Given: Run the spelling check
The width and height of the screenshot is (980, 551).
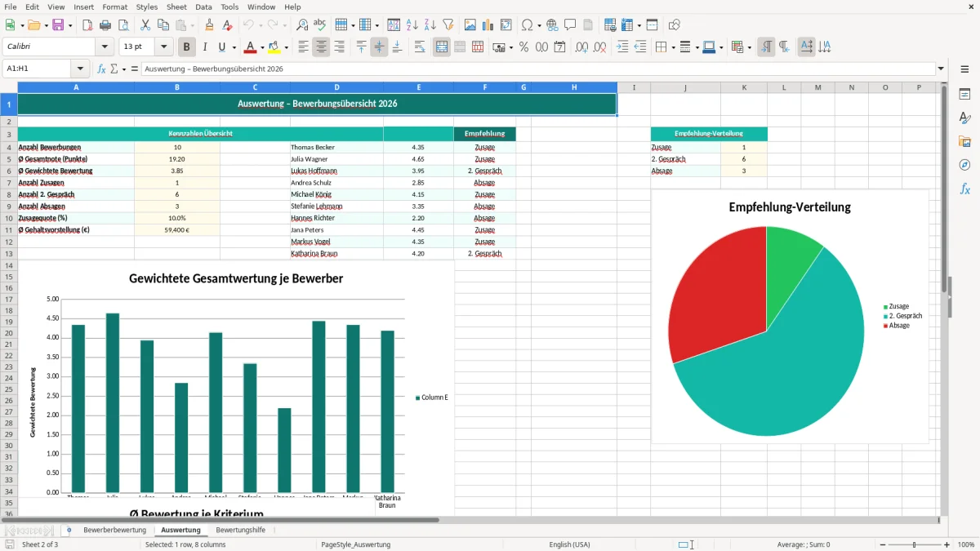Looking at the screenshot, I should 320,25.
